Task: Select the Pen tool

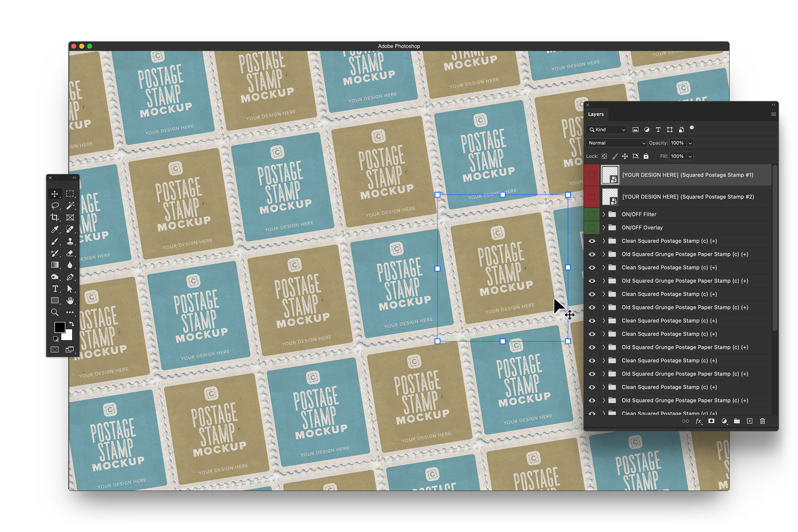Action: (x=70, y=277)
